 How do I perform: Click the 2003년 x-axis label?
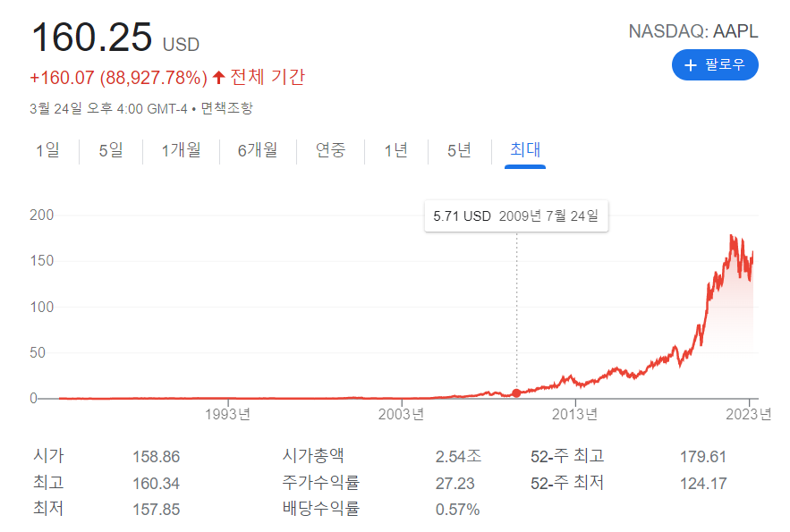(401, 414)
